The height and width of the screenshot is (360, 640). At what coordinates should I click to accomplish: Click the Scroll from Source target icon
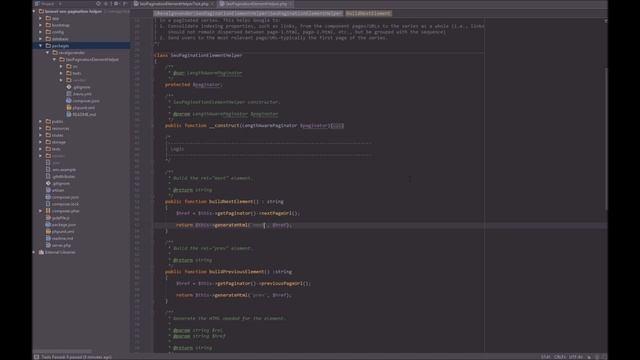coord(98,4)
